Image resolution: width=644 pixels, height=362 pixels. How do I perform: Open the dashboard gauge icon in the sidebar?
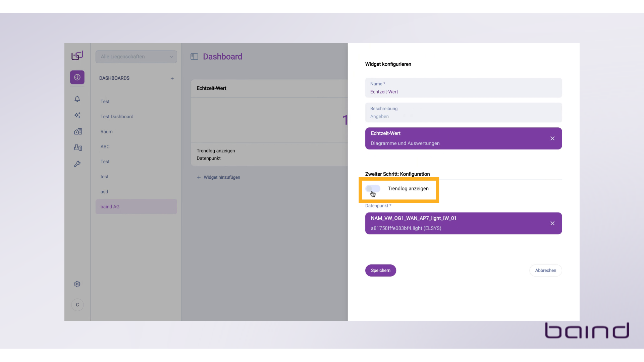[77, 77]
